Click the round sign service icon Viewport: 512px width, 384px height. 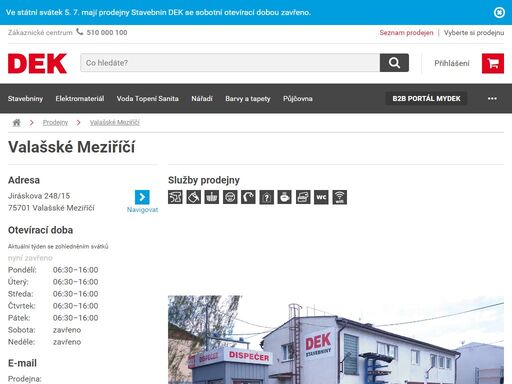pos(230,197)
